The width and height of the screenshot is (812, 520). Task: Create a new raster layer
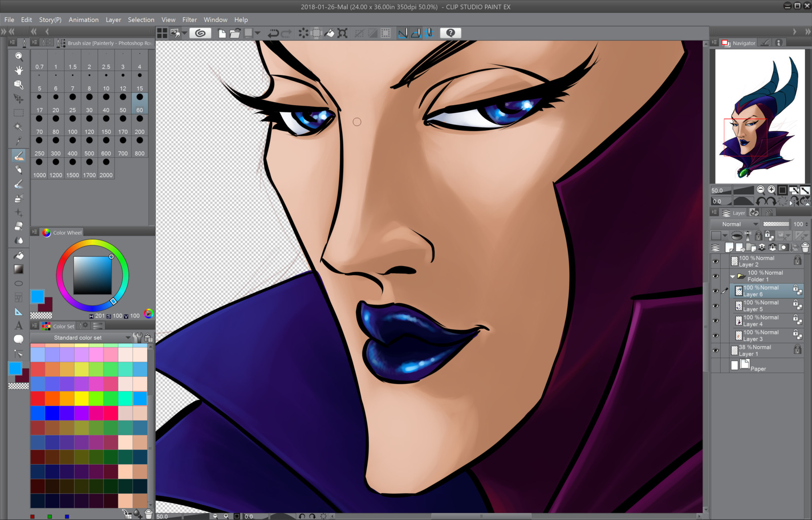(x=729, y=248)
